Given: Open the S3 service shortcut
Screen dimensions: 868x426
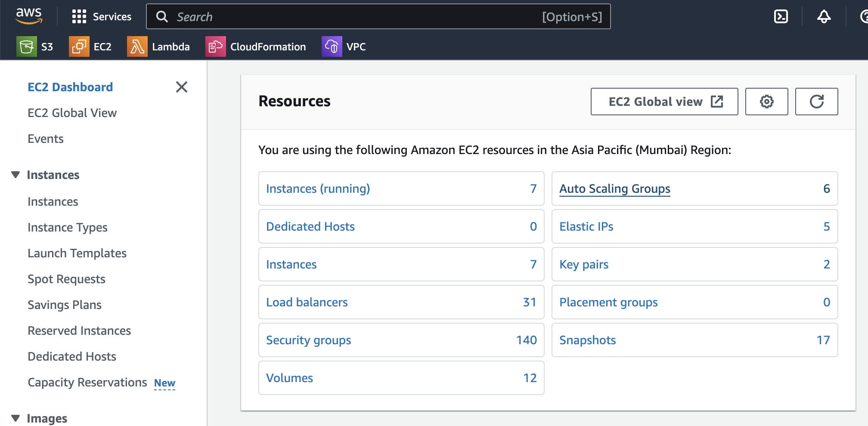Looking at the screenshot, I should (x=35, y=46).
